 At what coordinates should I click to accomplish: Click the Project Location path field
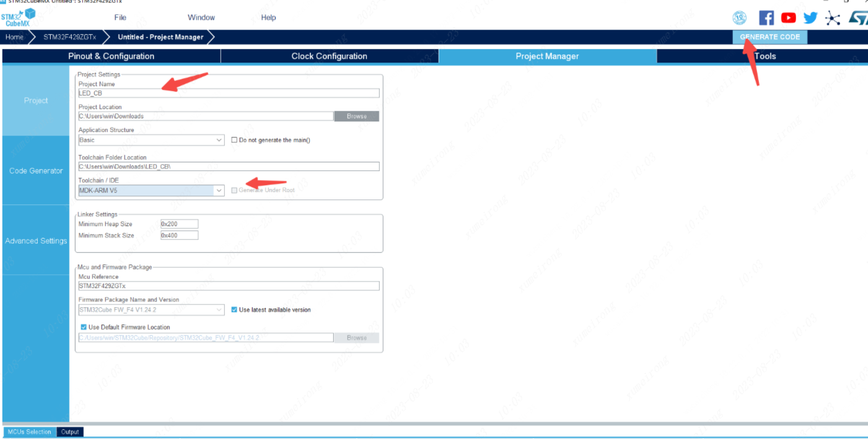(x=206, y=116)
